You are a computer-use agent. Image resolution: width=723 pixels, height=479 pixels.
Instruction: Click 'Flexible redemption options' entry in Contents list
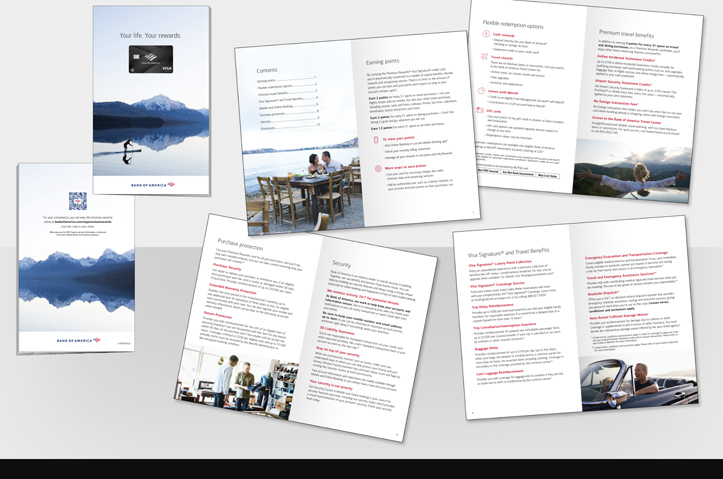click(x=287, y=85)
